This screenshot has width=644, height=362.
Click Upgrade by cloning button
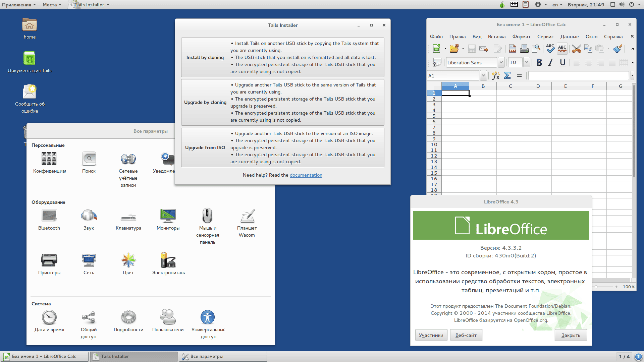pos(283,102)
